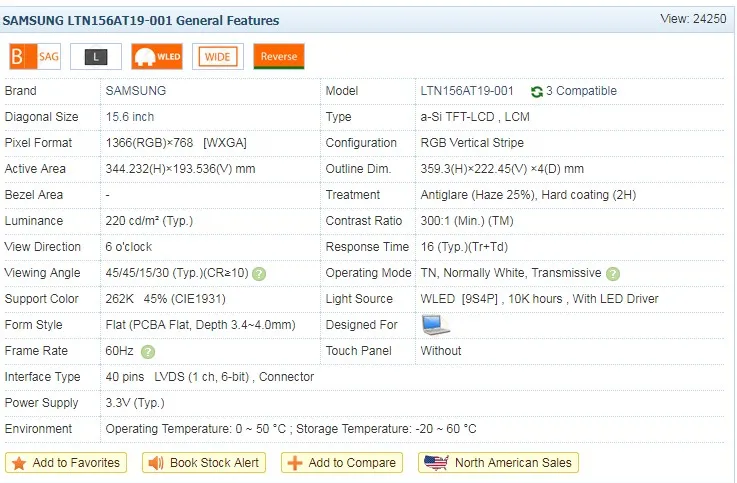Click the View: 24250 counter

tap(693, 19)
